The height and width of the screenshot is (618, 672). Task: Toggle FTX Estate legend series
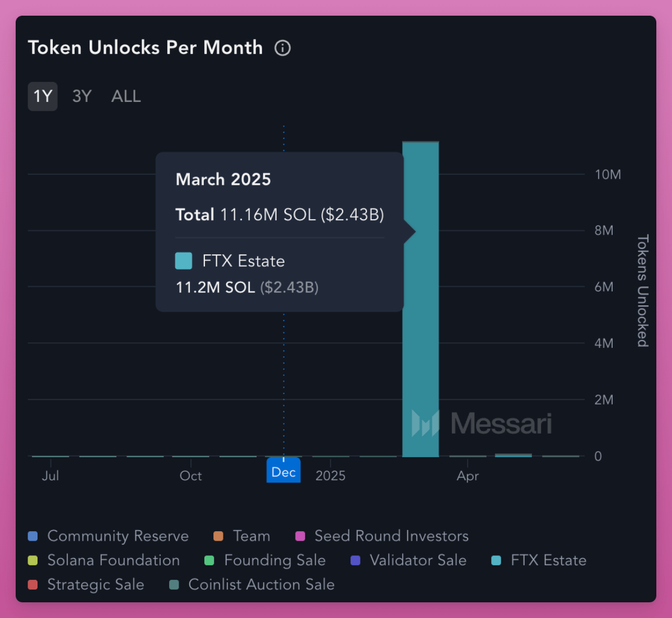coord(539,560)
